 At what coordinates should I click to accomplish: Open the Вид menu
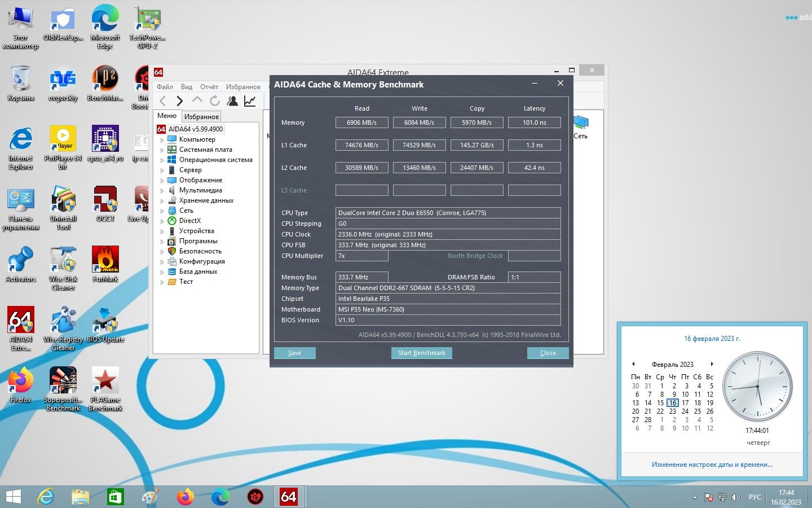click(187, 86)
